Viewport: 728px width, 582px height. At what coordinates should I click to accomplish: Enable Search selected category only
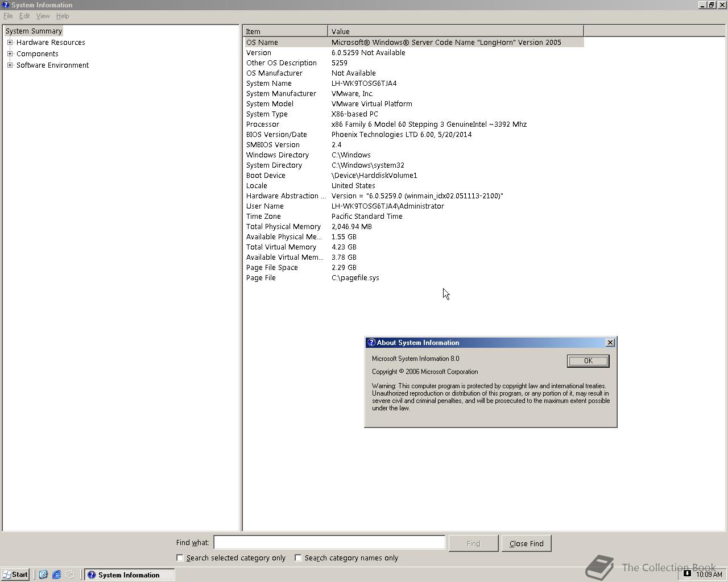click(180, 558)
